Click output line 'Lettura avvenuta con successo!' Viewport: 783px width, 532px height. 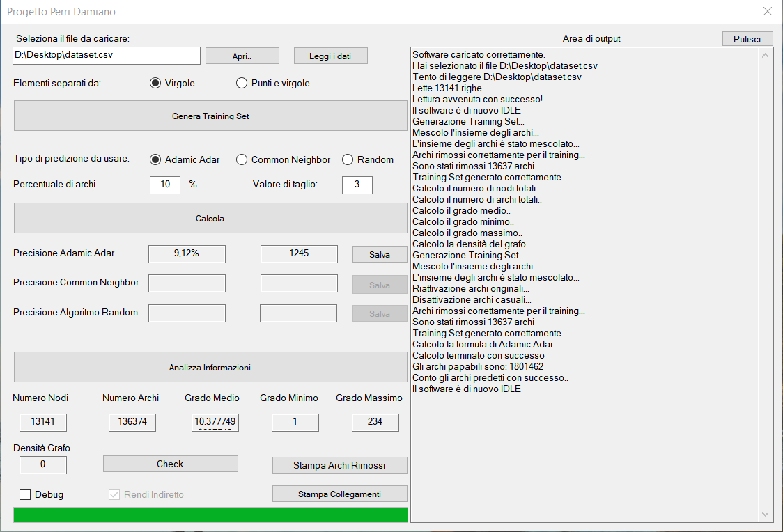click(477, 99)
